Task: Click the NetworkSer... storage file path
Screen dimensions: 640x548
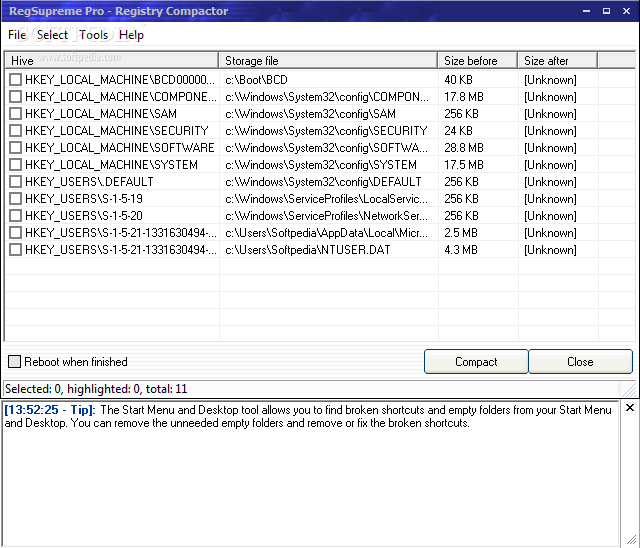Action: [327, 215]
